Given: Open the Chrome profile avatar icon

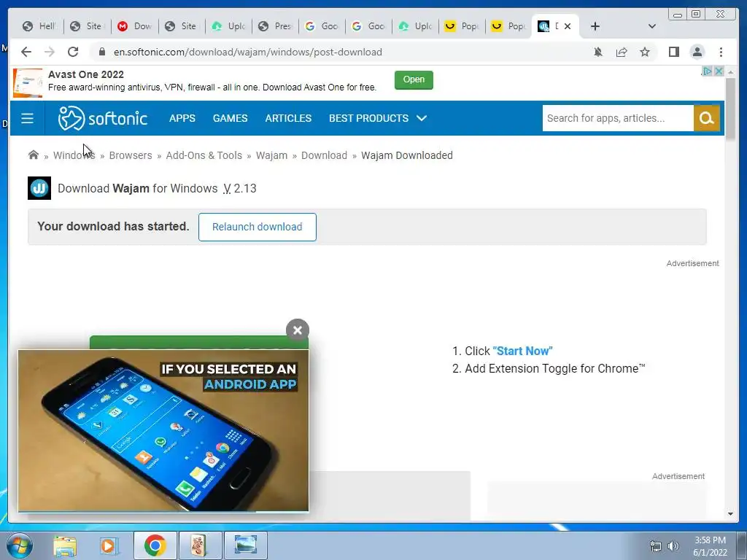Looking at the screenshot, I should click(697, 52).
